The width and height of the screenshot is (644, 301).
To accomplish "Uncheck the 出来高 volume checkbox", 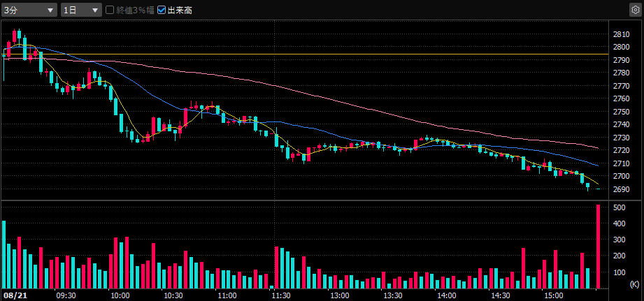I will (162, 10).
